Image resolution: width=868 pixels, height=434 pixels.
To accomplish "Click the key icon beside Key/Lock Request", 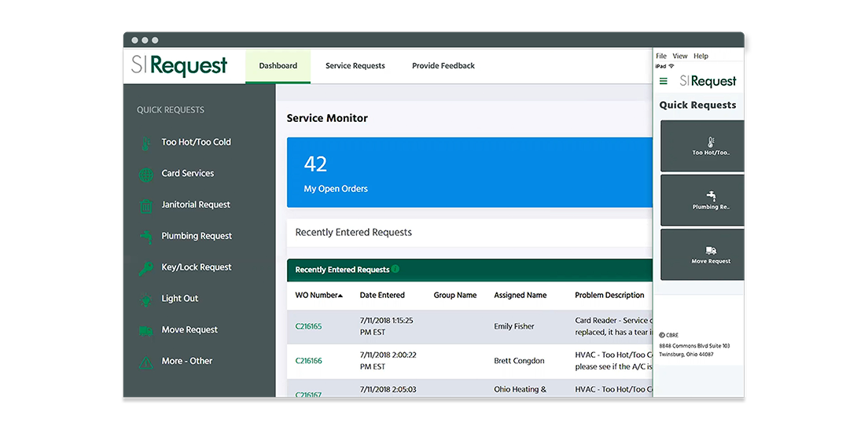I will [x=145, y=268].
